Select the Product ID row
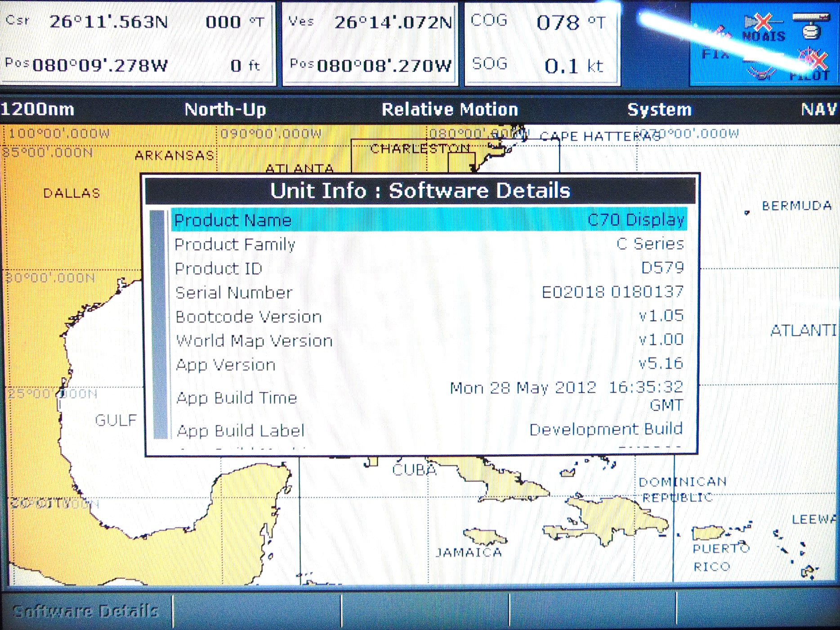The height and width of the screenshot is (630, 840). pyautogui.click(x=429, y=268)
